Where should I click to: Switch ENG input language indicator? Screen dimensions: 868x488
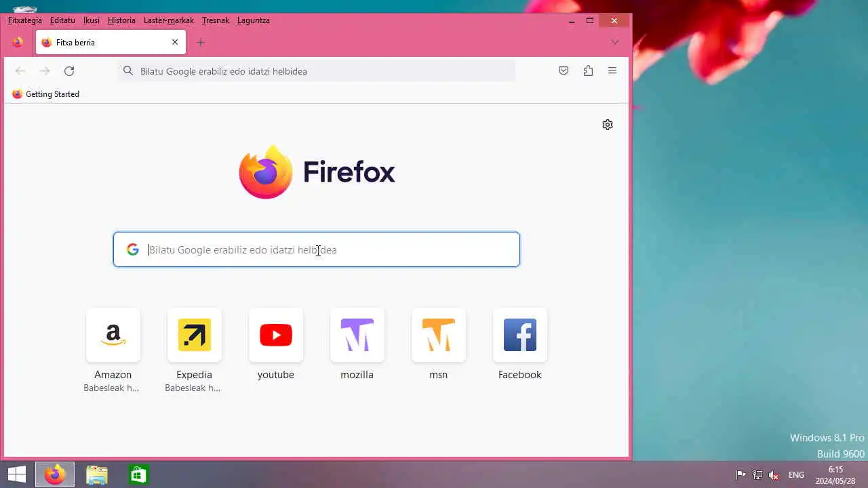(797, 475)
